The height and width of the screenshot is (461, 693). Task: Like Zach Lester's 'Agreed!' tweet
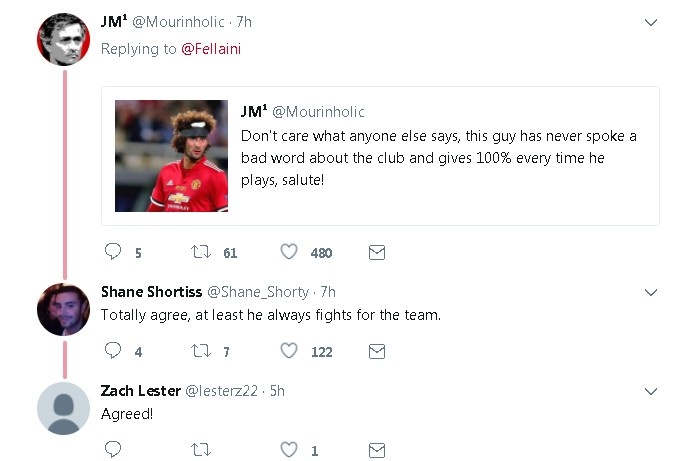(289, 450)
